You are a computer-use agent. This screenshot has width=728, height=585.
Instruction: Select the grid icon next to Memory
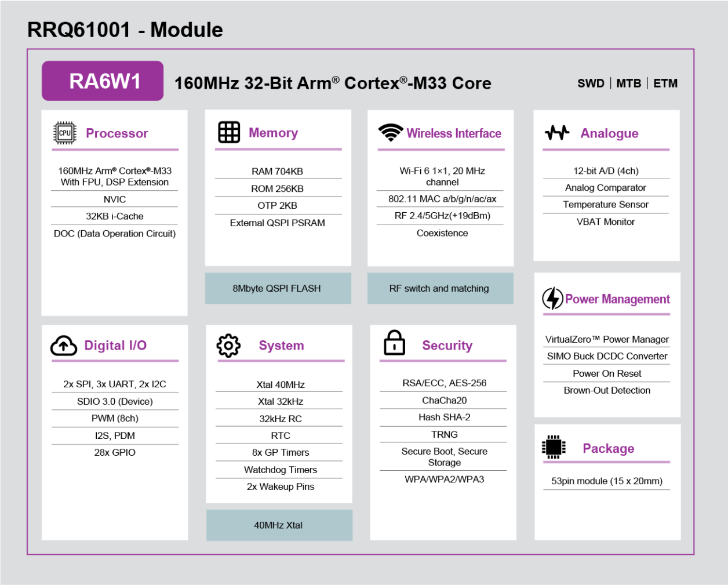click(228, 132)
